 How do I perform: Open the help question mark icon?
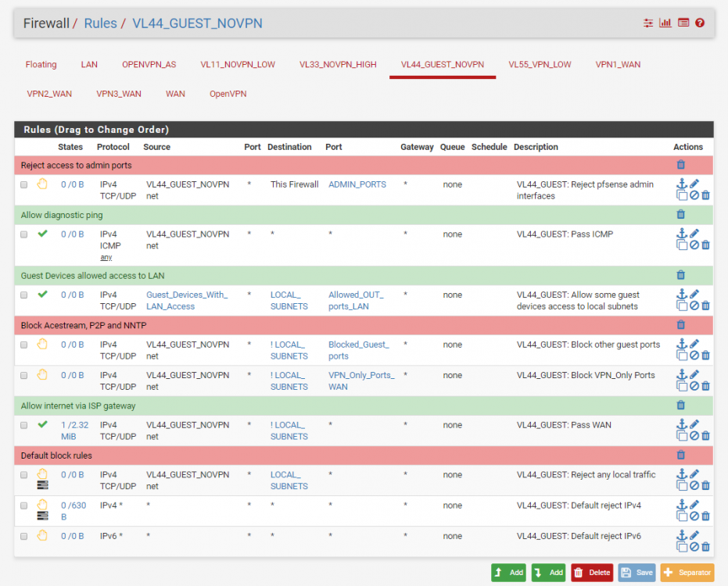click(x=700, y=23)
